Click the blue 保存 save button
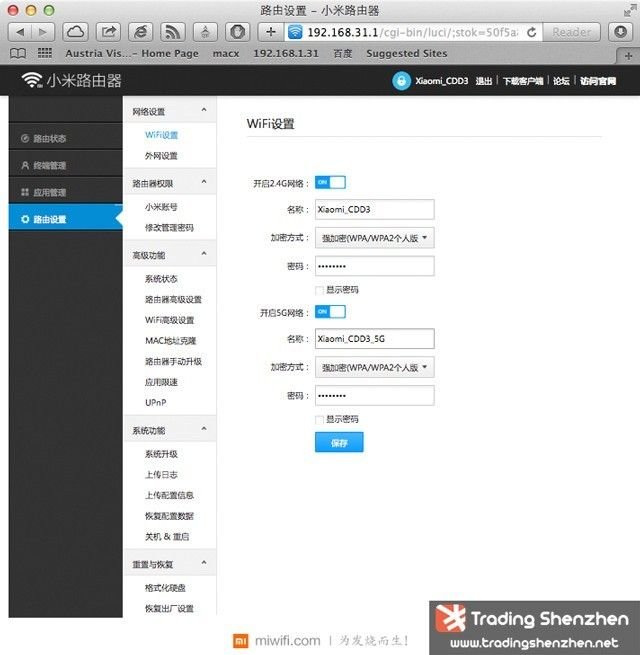 [339, 442]
